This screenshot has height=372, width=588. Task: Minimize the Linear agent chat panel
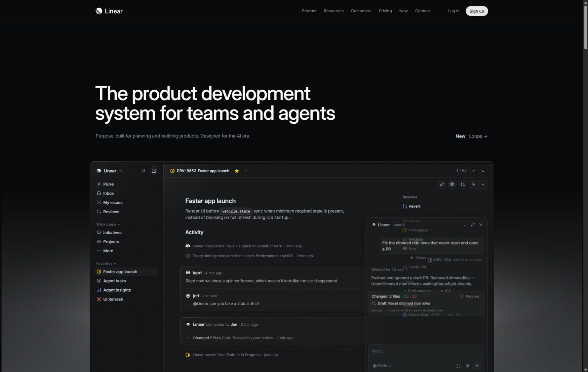tap(465, 225)
